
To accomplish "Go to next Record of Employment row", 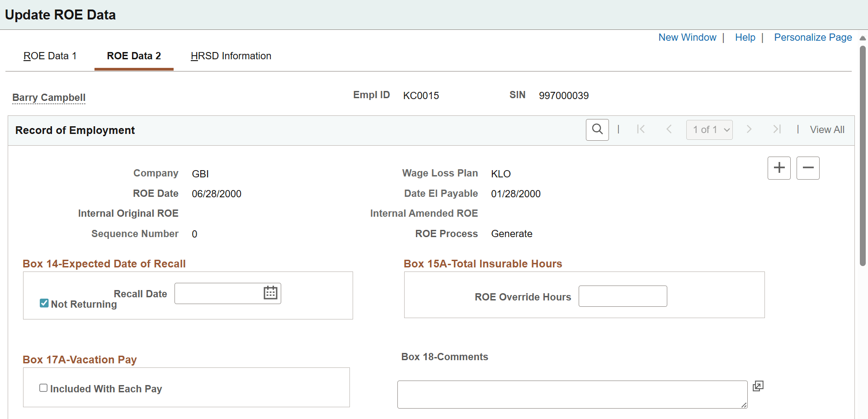I will click(749, 129).
